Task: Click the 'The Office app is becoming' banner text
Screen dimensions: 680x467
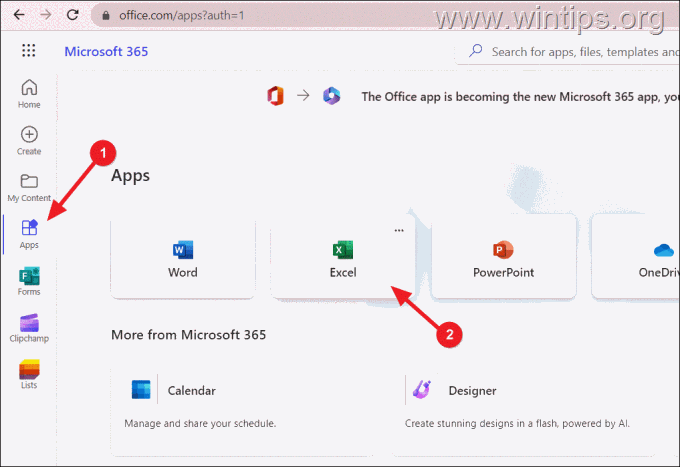Action: click(x=520, y=96)
